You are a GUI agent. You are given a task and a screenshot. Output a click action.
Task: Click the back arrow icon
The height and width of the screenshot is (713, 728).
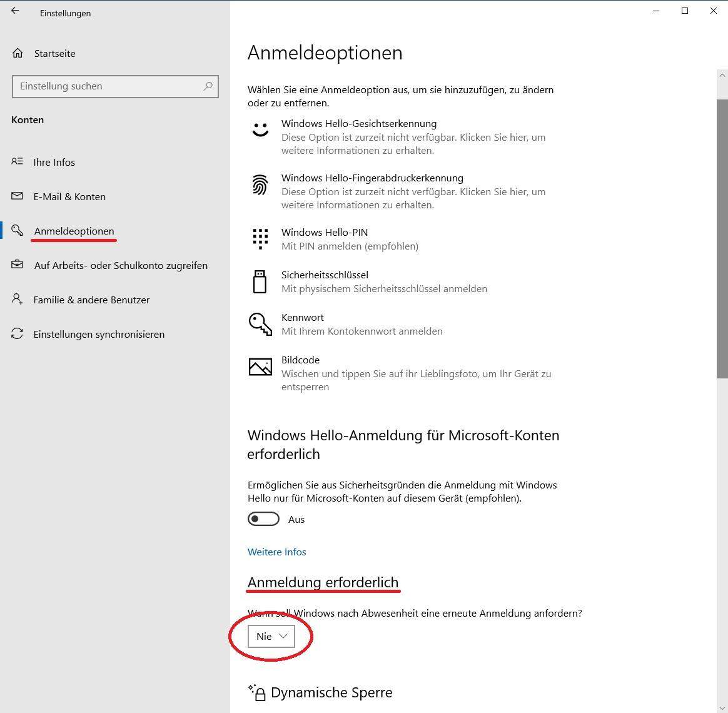coord(15,10)
